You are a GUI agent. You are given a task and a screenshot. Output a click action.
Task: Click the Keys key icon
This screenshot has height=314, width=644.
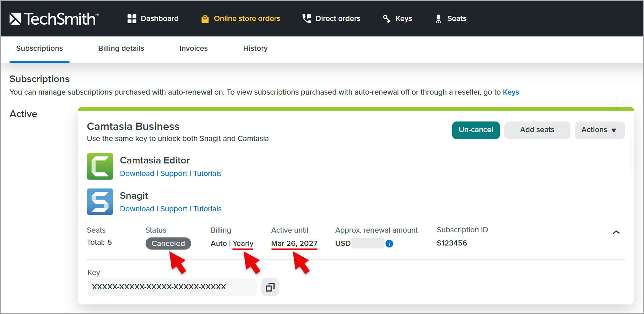pyautogui.click(x=387, y=19)
